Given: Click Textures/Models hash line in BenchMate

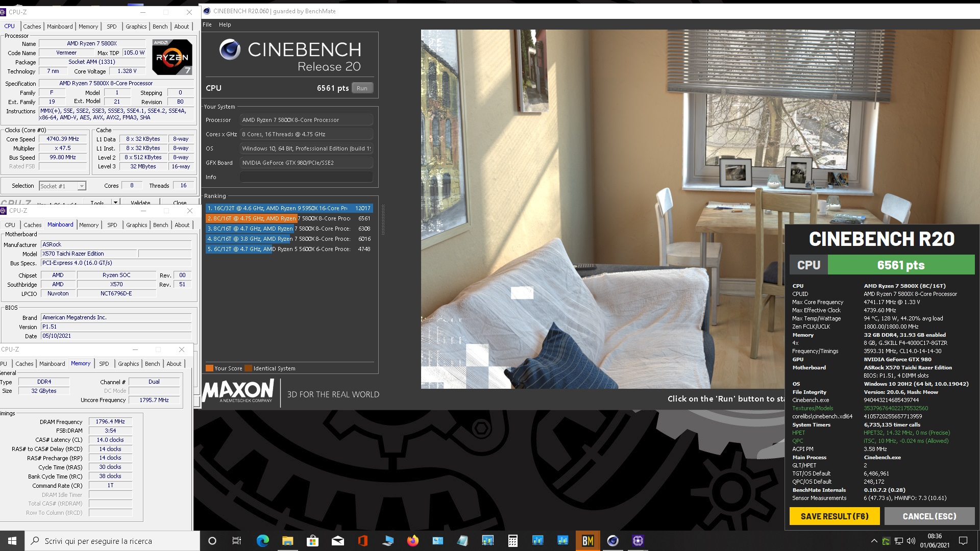Looking at the screenshot, I should (860, 408).
